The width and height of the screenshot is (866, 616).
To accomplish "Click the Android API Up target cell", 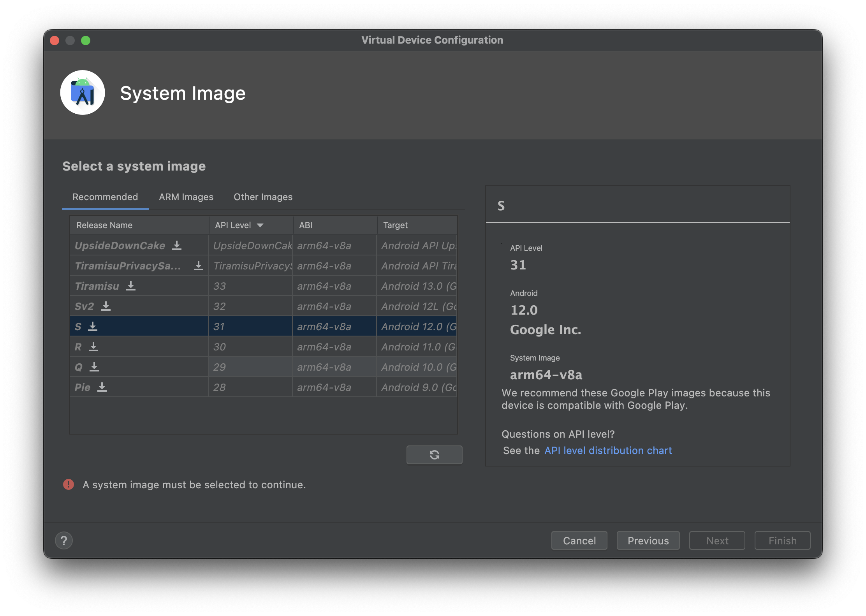I will click(x=417, y=245).
